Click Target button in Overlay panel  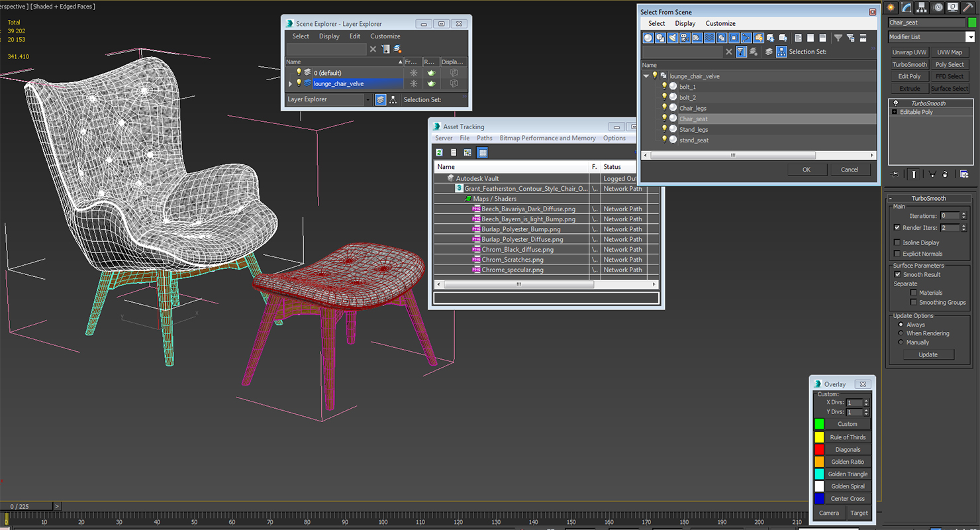(859, 513)
